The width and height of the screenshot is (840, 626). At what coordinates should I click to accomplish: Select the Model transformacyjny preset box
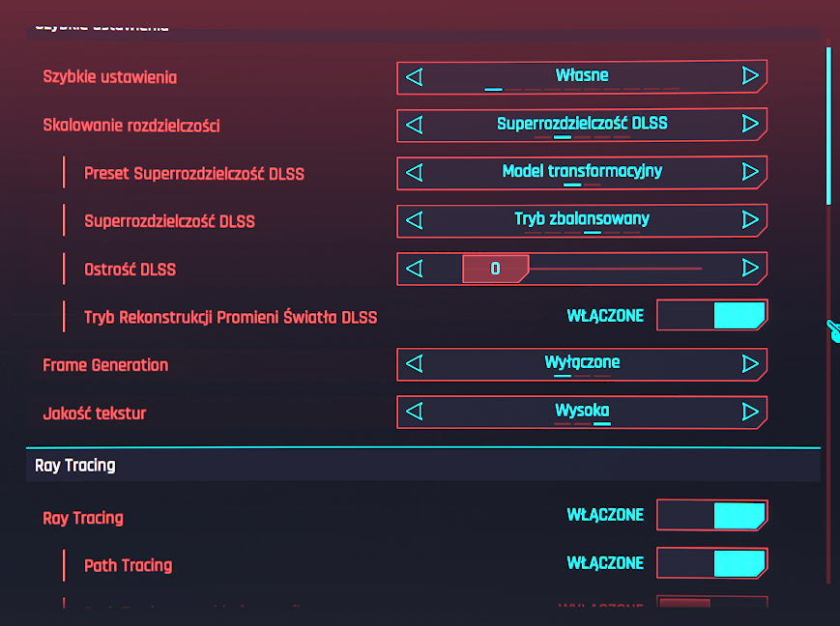(582, 172)
